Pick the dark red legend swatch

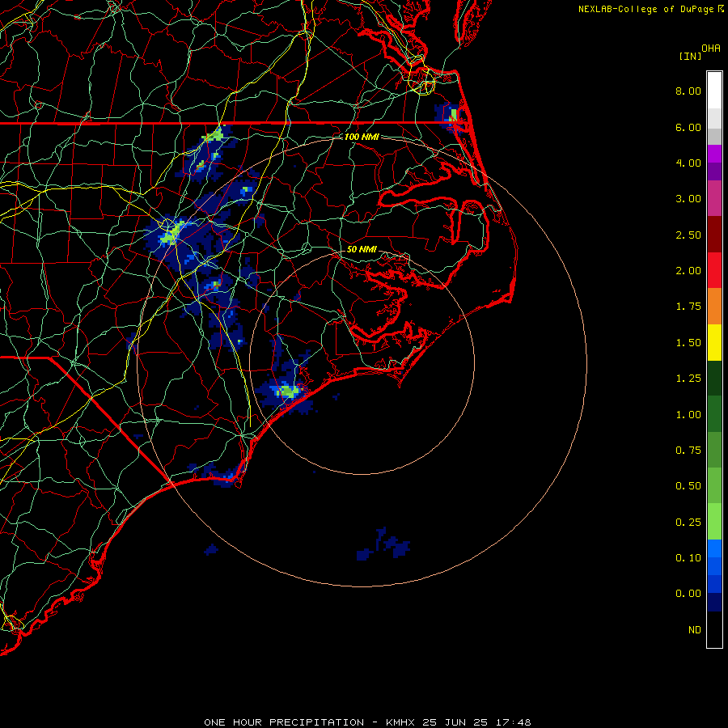tap(714, 235)
